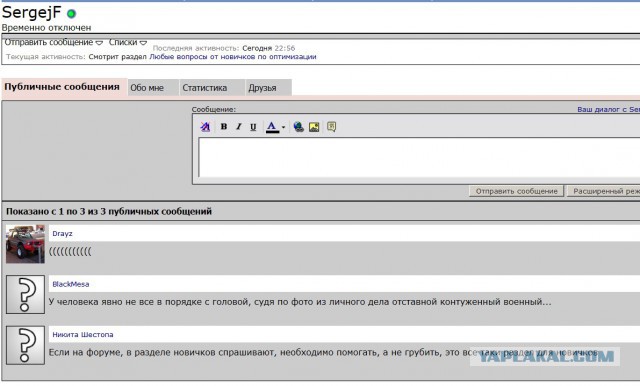Click the 'Сообщение:' field label

coord(214,109)
